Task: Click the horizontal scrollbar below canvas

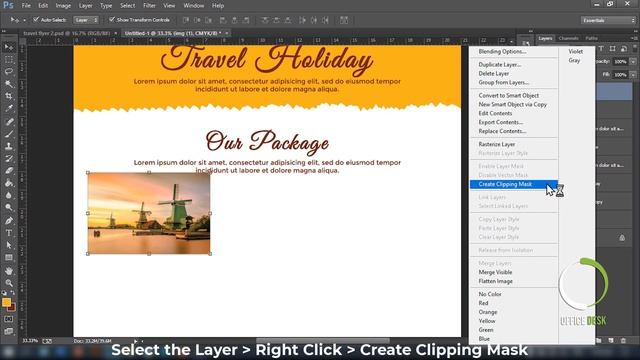Action: (x=322, y=340)
